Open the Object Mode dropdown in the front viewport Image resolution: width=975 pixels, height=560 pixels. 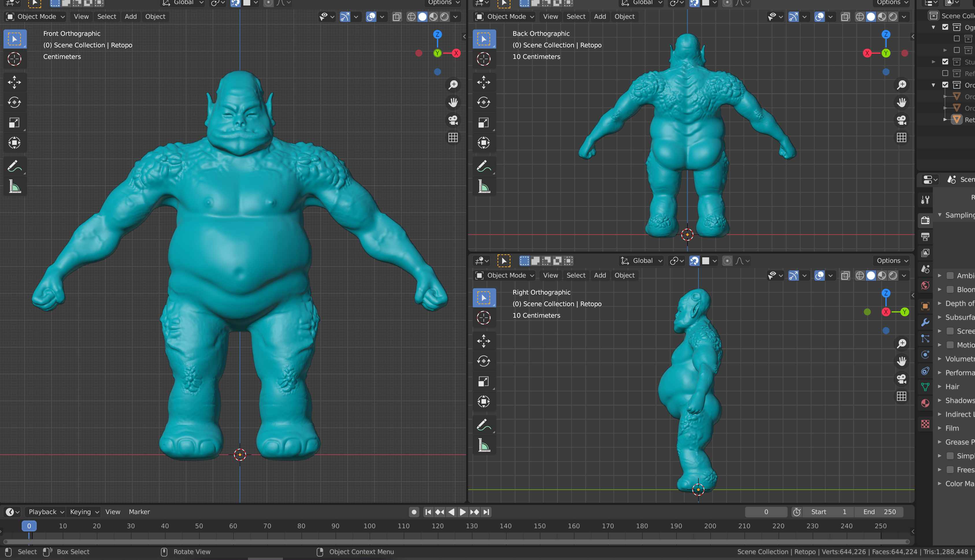35,16
